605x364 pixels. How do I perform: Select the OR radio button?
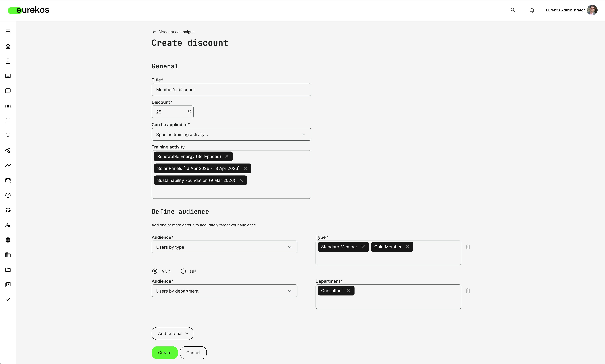point(183,271)
